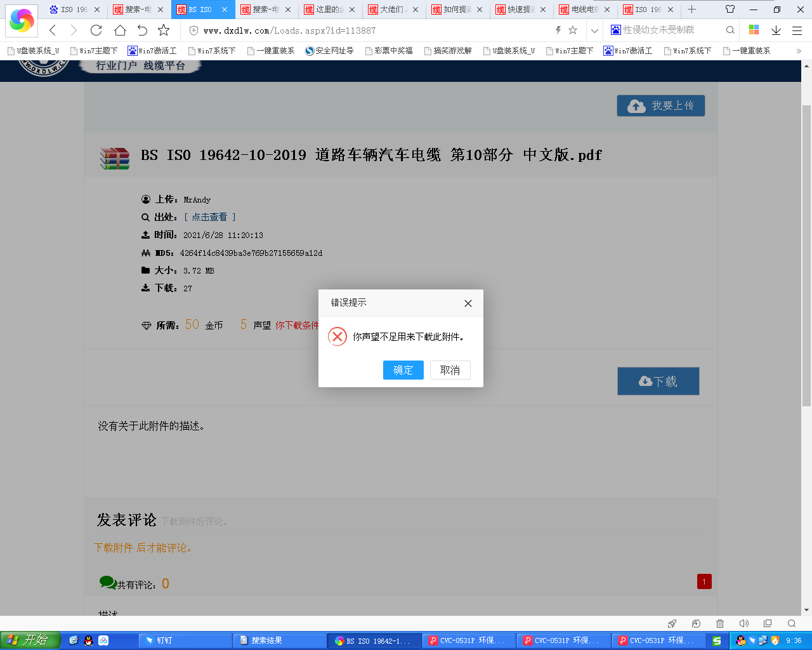812x650 pixels.
Task: Click 确定 button in error dialog
Action: tap(403, 370)
